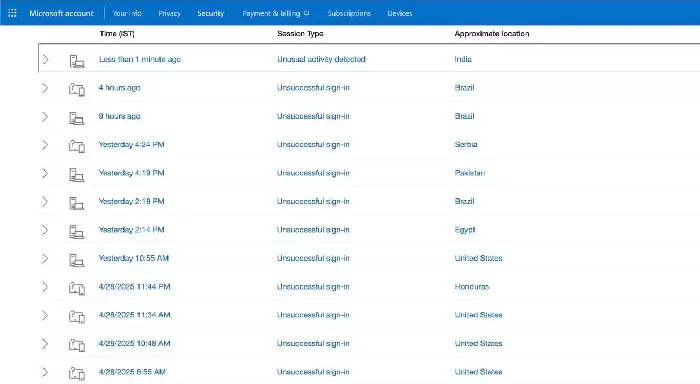Viewport: 700px width, 384px height.
Task: Expand the 4/28/2025 11:34 AM entry chevron
Action: 45,315
